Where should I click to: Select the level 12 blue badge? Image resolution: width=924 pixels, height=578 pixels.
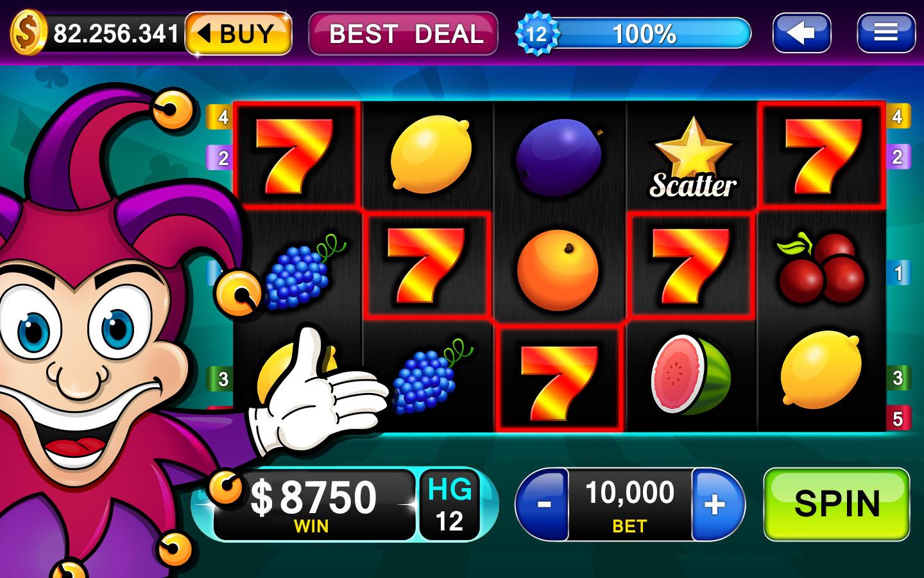[x=536, y=33]
